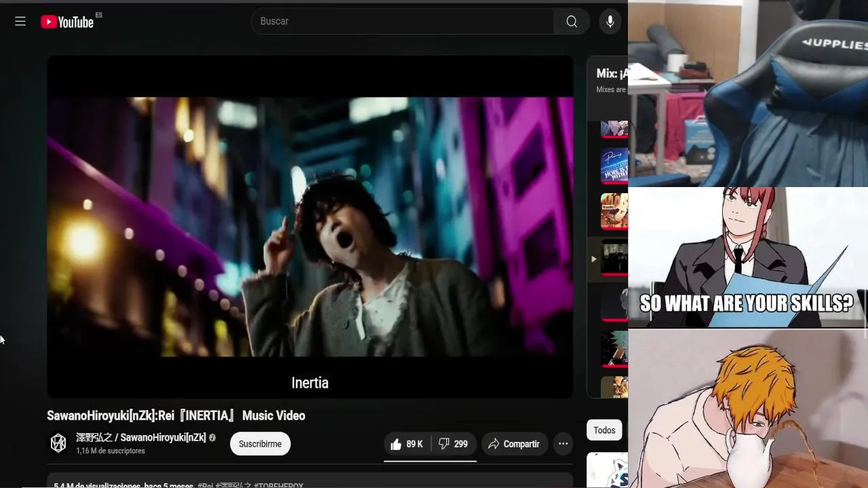Click the Suscribirme button
The width and height of the screenshot is (868, 488).
[x=260, y=444]
